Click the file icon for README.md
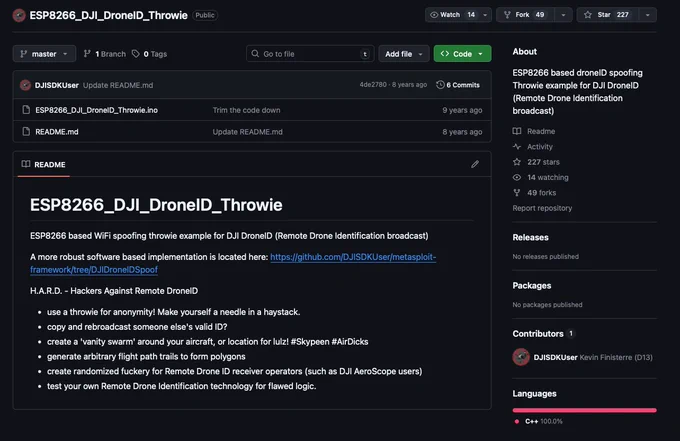Screen dimensions: 680x441 click(x=26, y=131)
